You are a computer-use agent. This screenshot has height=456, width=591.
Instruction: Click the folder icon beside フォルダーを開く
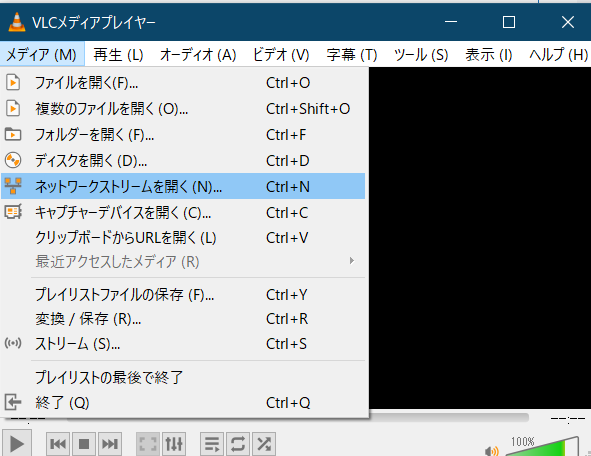[13, 134]
